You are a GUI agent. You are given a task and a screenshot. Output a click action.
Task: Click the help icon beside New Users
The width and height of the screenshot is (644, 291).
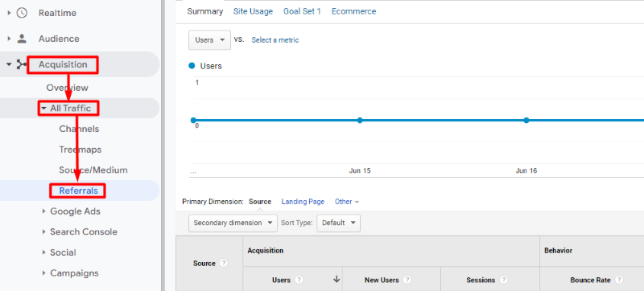click(x=407, y=281)
